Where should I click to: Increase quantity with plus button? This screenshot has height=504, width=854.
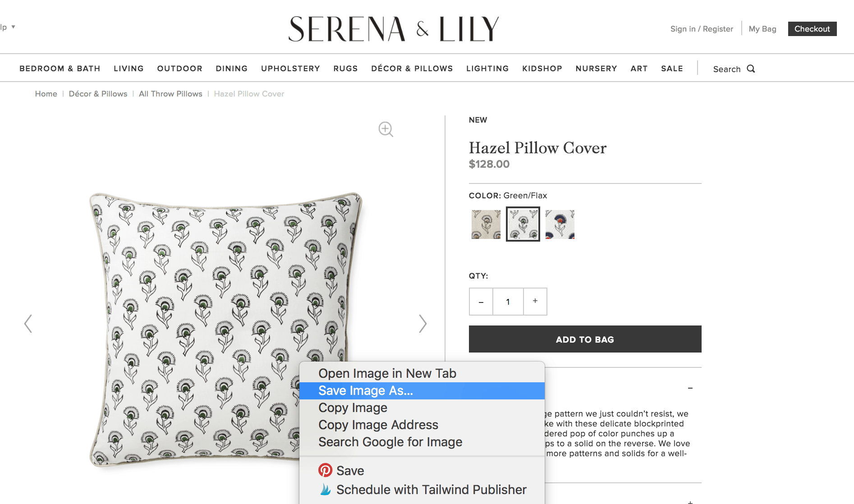pyautogui.click(x=535, y=302)
